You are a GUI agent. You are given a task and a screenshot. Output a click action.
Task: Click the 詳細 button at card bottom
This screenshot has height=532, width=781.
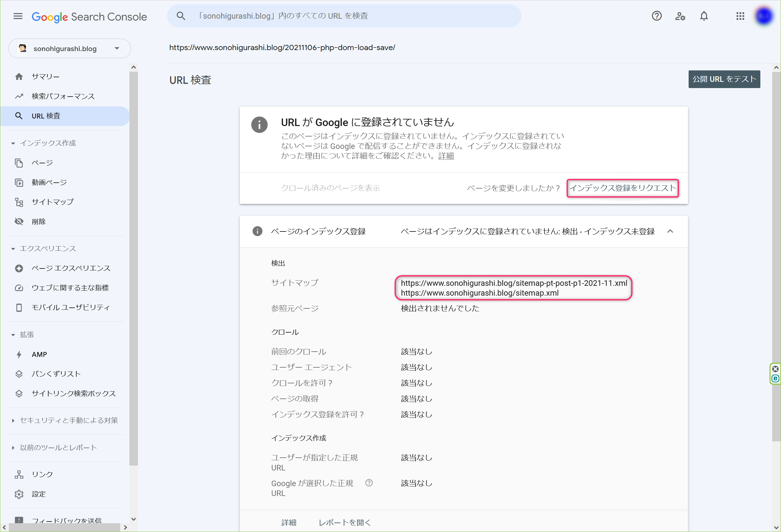click(x=289, y=523)
